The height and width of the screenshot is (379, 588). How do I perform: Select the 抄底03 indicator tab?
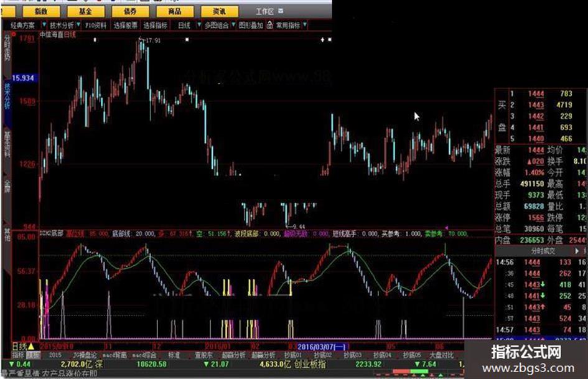click(353, 355)
